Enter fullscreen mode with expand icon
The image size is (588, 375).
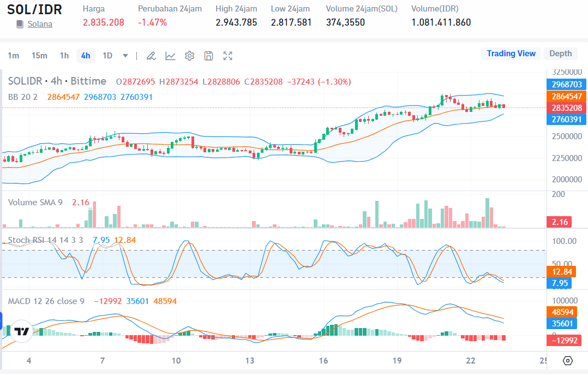227,55
